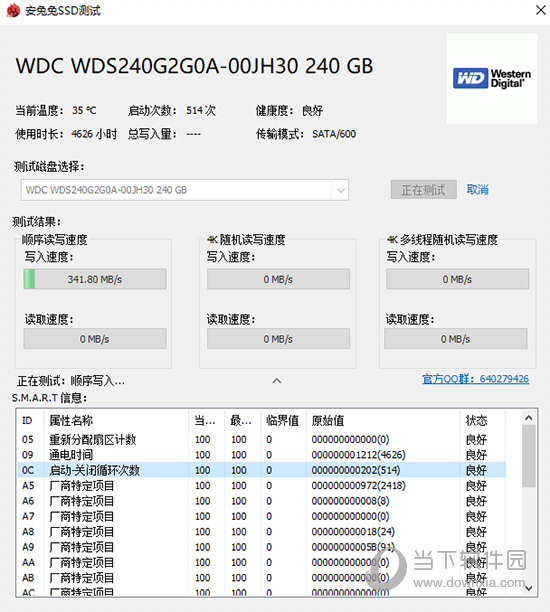This screenshot has width=550, height=612.
Task: Click raw value 000000000972(2418)
Action: (358, 486)
